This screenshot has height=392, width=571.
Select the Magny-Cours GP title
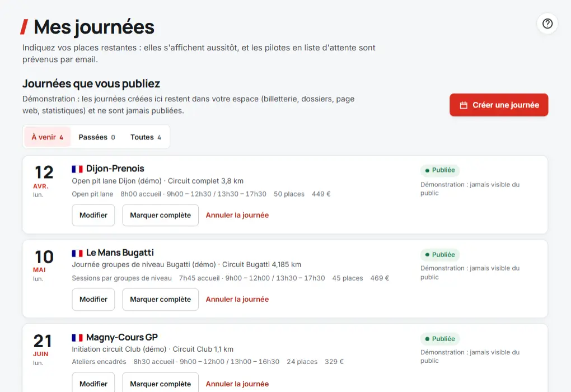122,337
